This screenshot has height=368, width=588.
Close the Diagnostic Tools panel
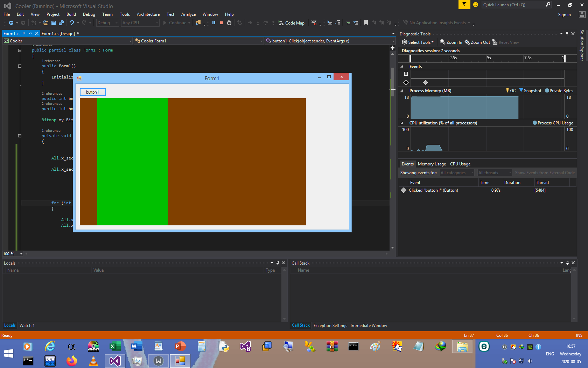pos(573,34)
